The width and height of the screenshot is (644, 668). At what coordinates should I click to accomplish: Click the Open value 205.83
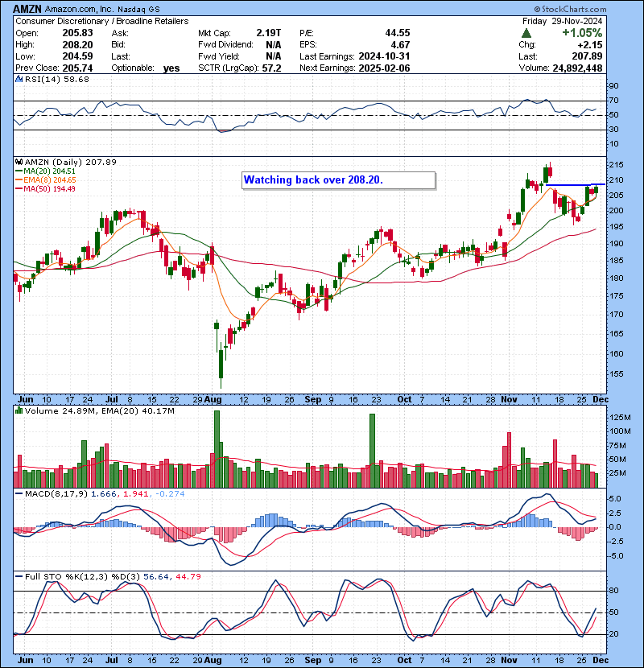(x=77, y=33)
